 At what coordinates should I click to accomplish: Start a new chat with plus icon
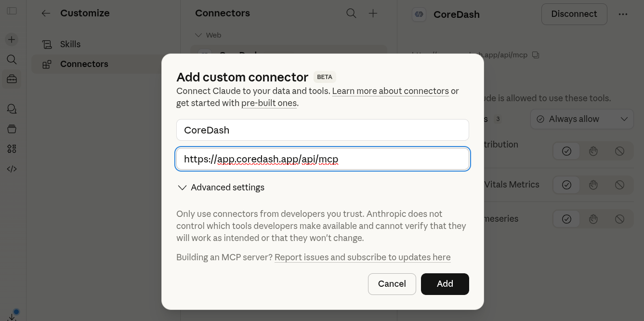point(12,40)
